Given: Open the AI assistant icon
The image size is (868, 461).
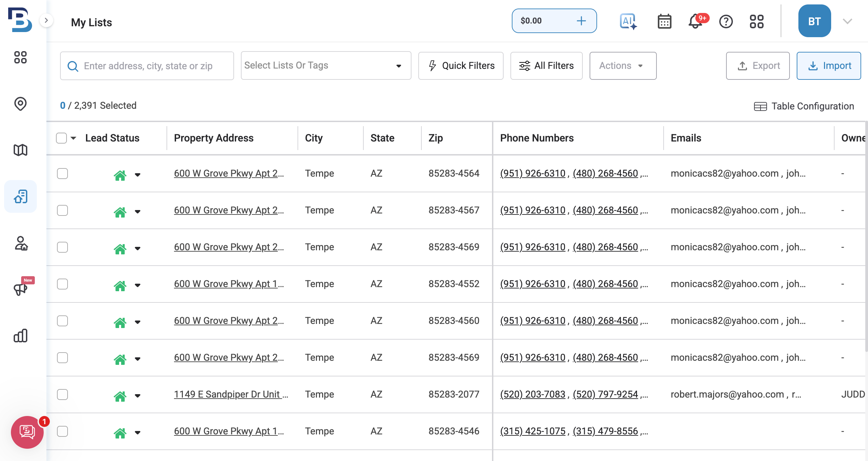Looking at the screenshot, I should (x=628, y=21).
